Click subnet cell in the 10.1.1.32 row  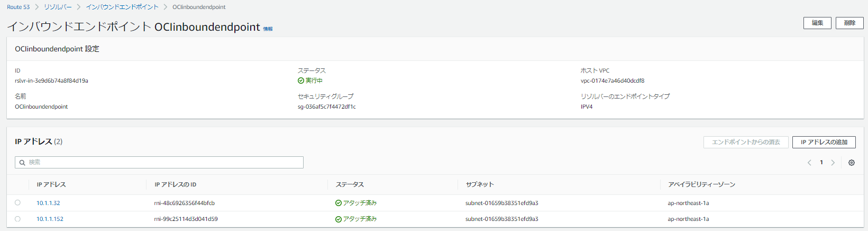502,203
